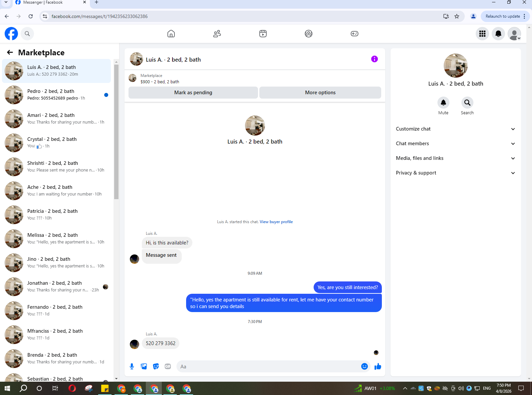Screen dimensions: 532x395
Task: Open Windows taskbar search
Action: pos(23,388)
